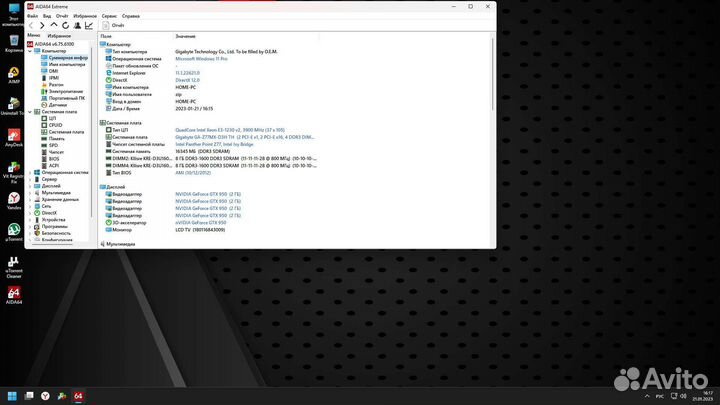Click the Корзина recycle bin icon
Image resolution: width=720 pixels, height=405 pixels.
tap(14, 40)
